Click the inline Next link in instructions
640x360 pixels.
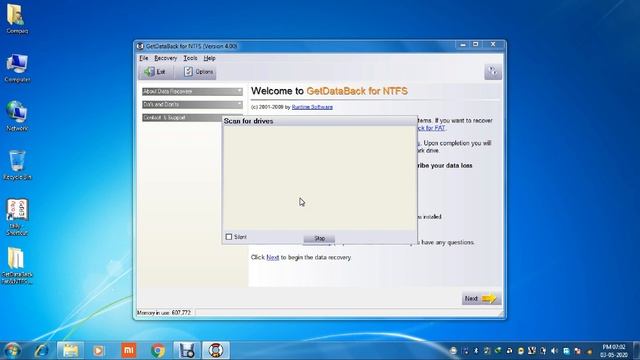pyautogui.click(x=273, y=258)
